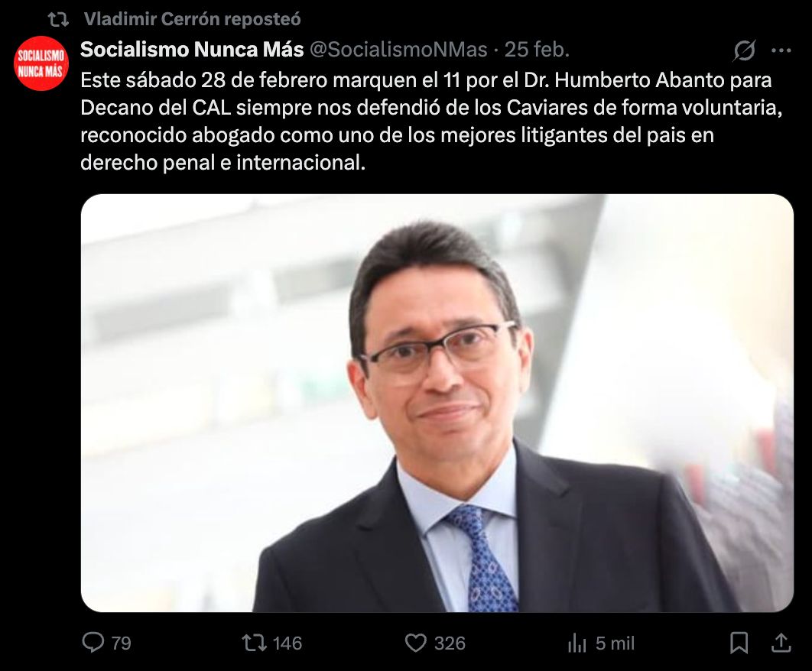
Task: Like the post with the heart icon
Action: coord(415,643)
